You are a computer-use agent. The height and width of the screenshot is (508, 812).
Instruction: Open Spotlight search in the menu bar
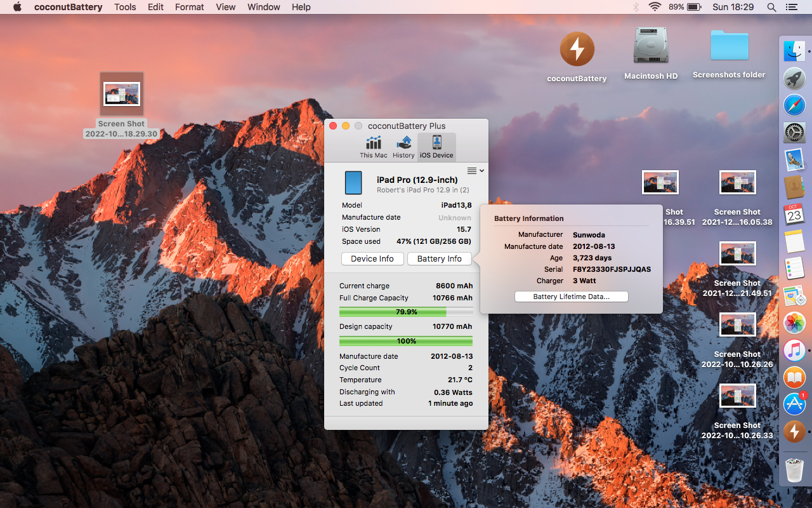[772, 7]
